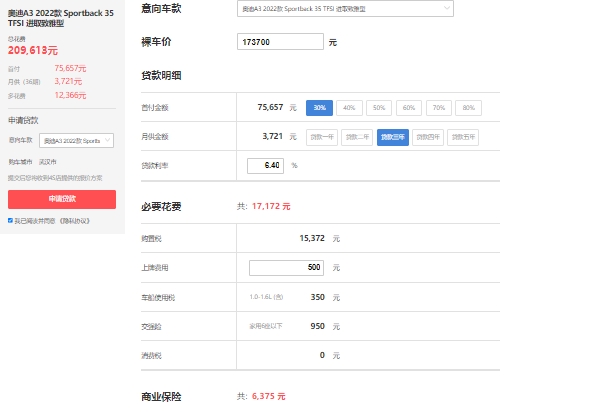Choose the one-year loan term (贷款一年)

tap(322, 136)
